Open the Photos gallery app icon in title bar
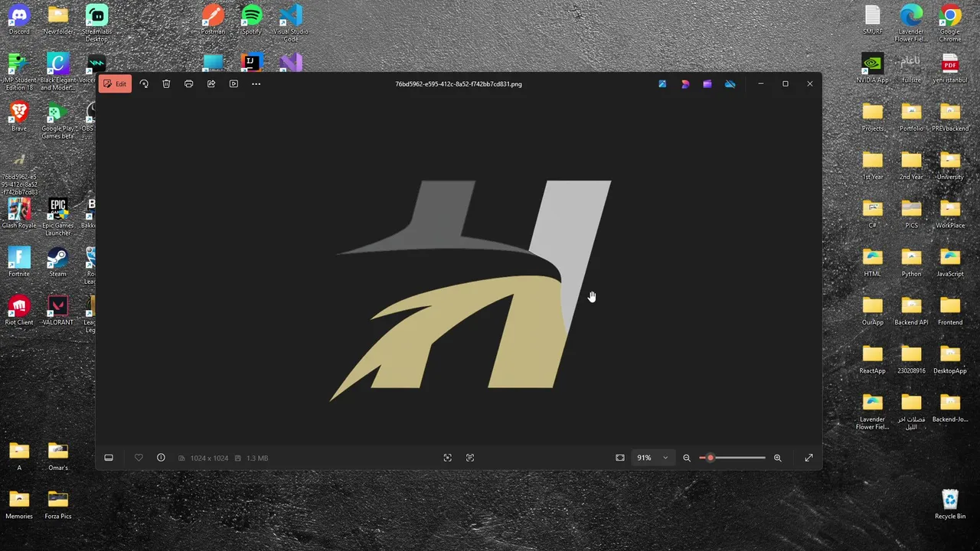The width and height of the screenshot is (980, 551). (662, 84)
